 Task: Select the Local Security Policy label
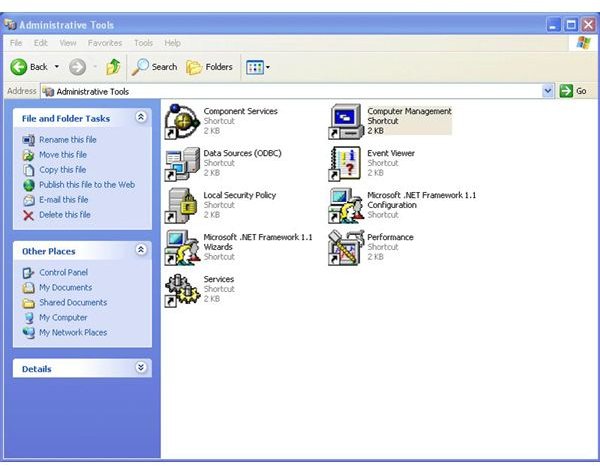240,195
